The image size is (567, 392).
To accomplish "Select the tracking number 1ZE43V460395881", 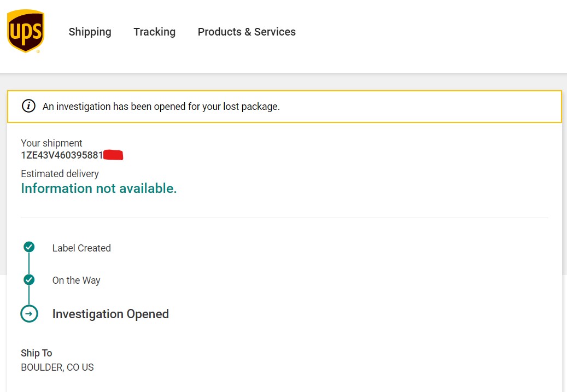I will click(62, 155).
